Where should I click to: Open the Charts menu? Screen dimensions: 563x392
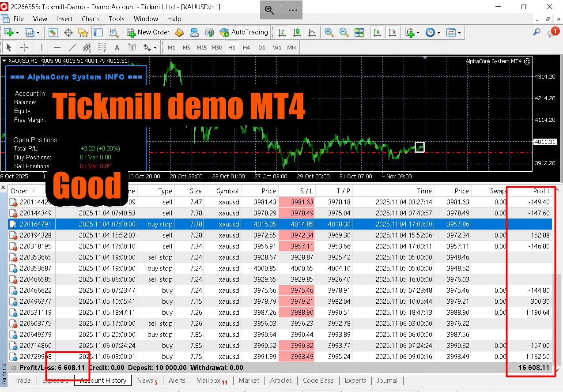pos(91,19)
